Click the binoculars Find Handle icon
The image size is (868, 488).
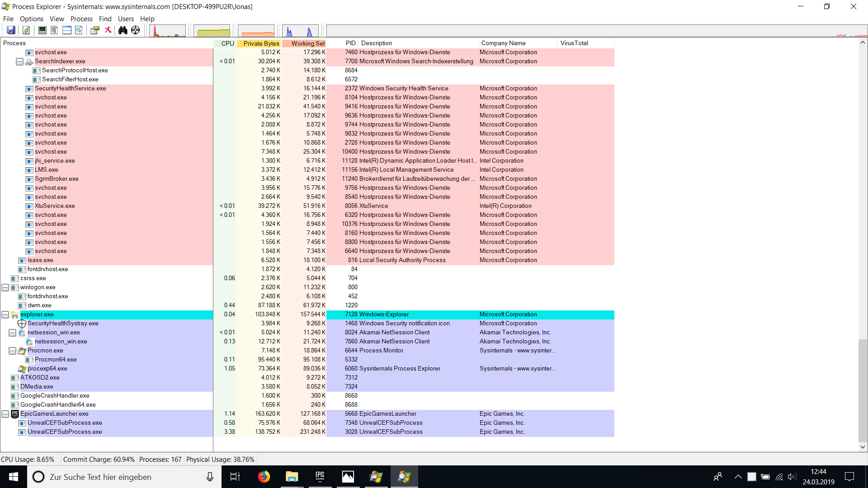click(123, 30)
